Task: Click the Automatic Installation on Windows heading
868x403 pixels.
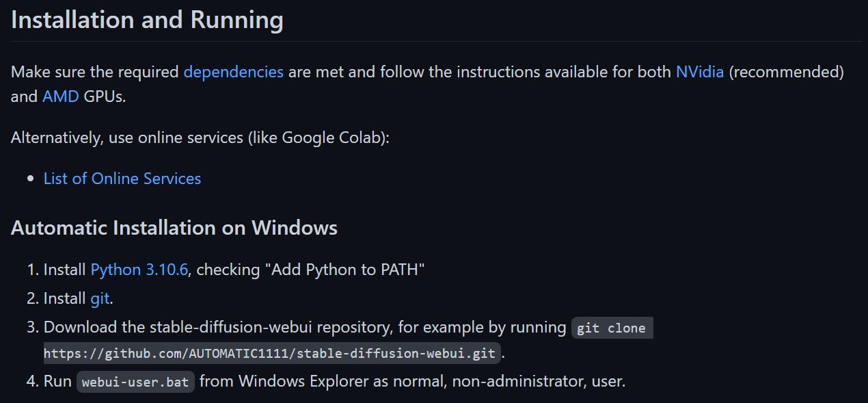Action: click(x=174, y=227)
